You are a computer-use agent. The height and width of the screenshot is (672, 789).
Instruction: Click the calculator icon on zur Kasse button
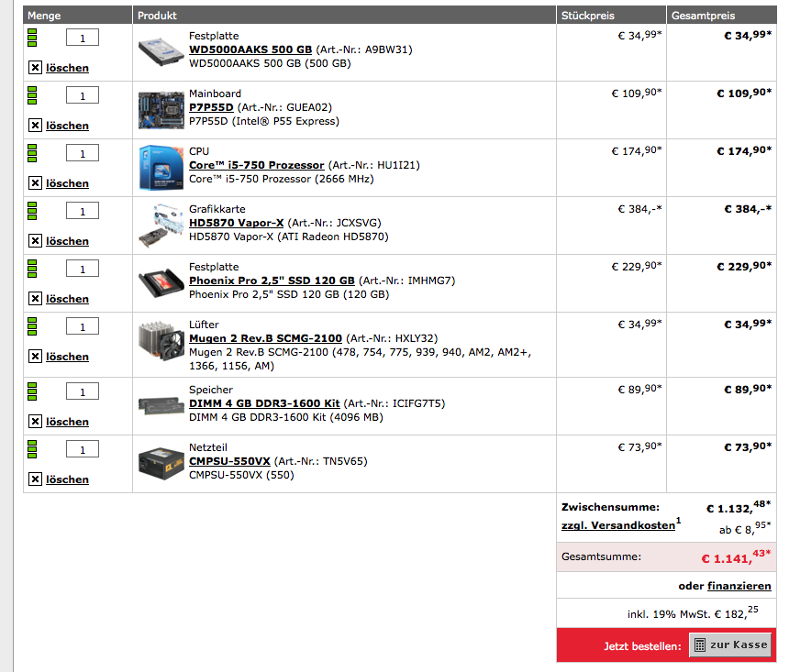coord(699,644)
